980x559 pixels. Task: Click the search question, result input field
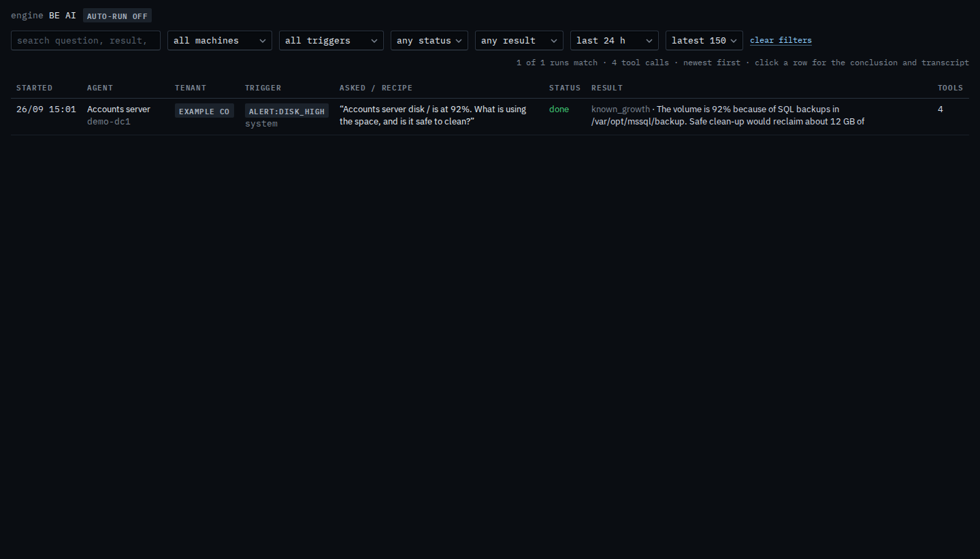(86, 40)
